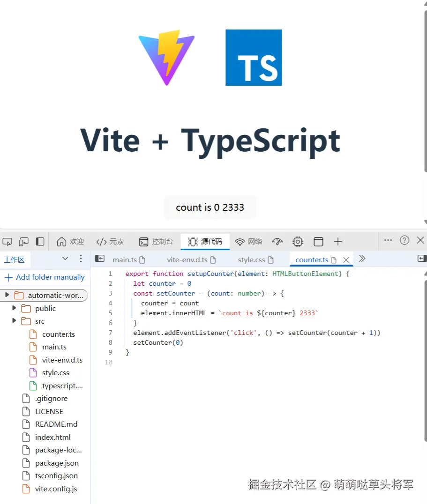The image size is (427, 504).
Task: Open index.html in file tree
Action: (x=52, y=437)
